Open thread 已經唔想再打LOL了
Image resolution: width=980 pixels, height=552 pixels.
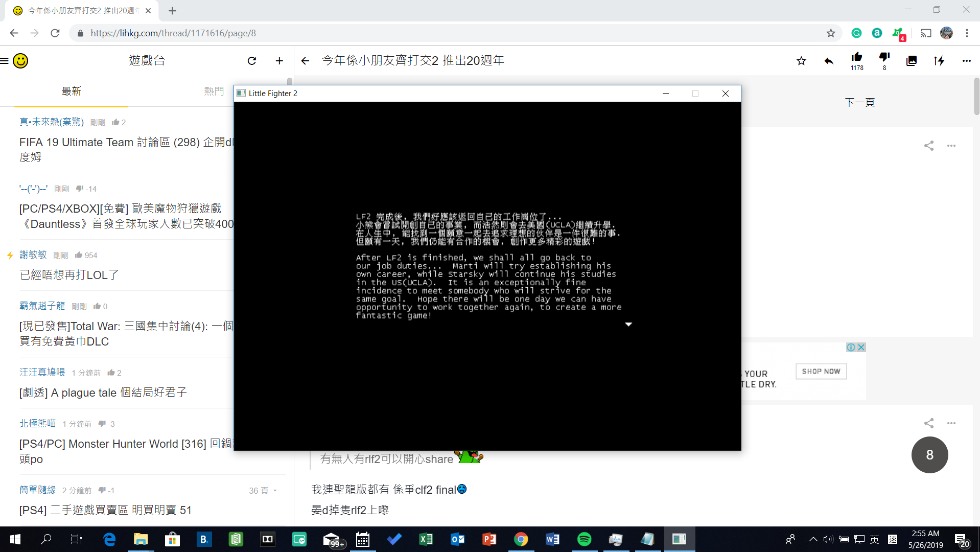point(69,275)
